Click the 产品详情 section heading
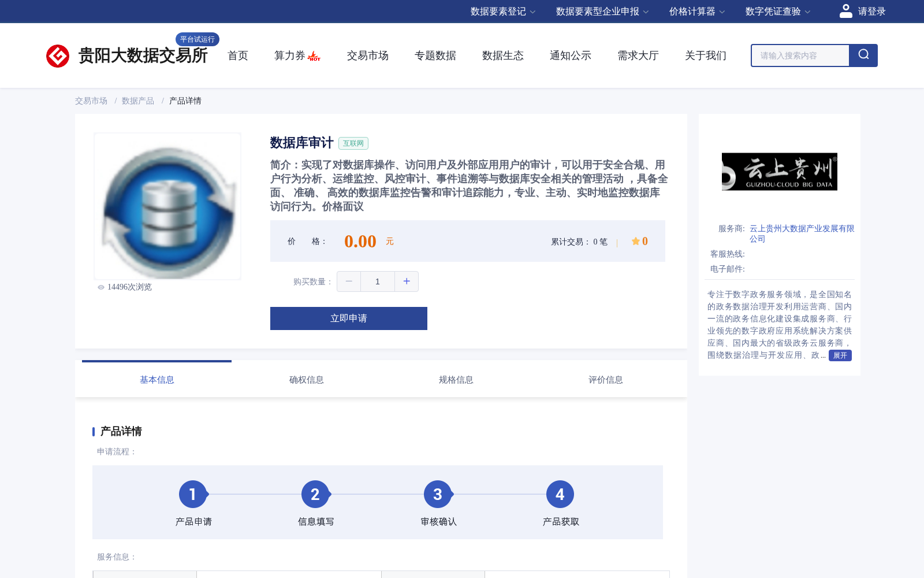This screenshot has width=924, height=578. [x=121, y=431]
